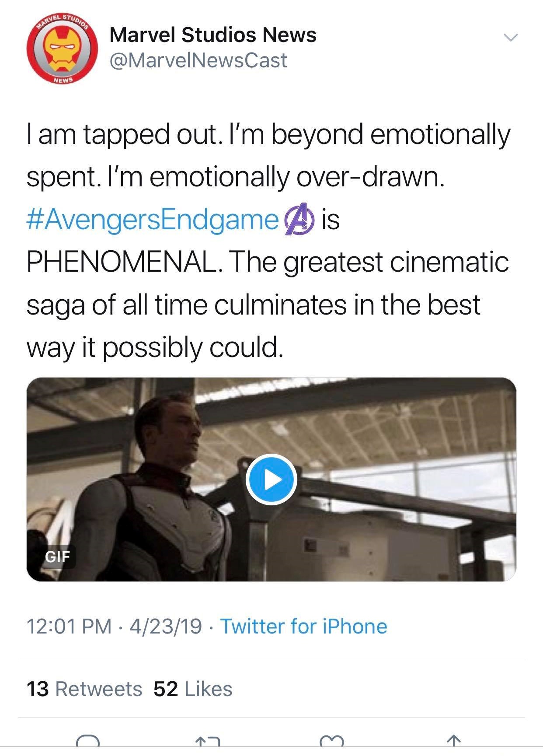
Task: Open the #AvengersEndgame hashtag
Action: tap(152, 220)
